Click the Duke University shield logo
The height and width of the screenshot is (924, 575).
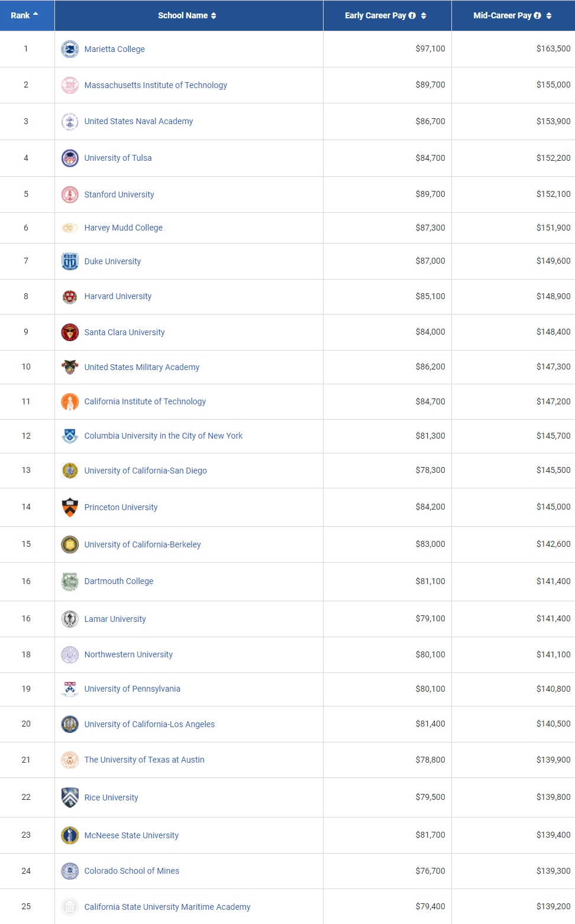point(70,261)
